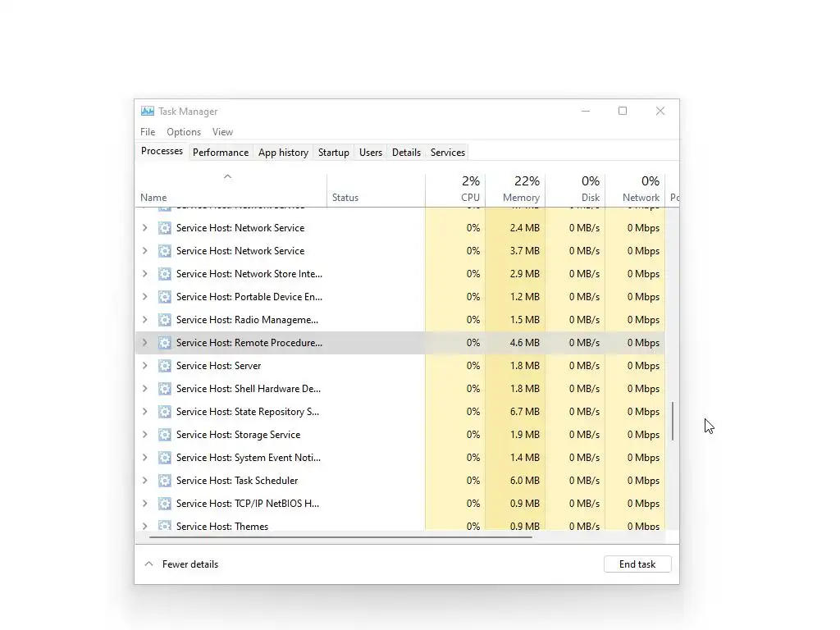Image resolution: width=840 pixels, height=630 pixels.
Task: Switch to the Performance tab
Action: coord(221,152)
